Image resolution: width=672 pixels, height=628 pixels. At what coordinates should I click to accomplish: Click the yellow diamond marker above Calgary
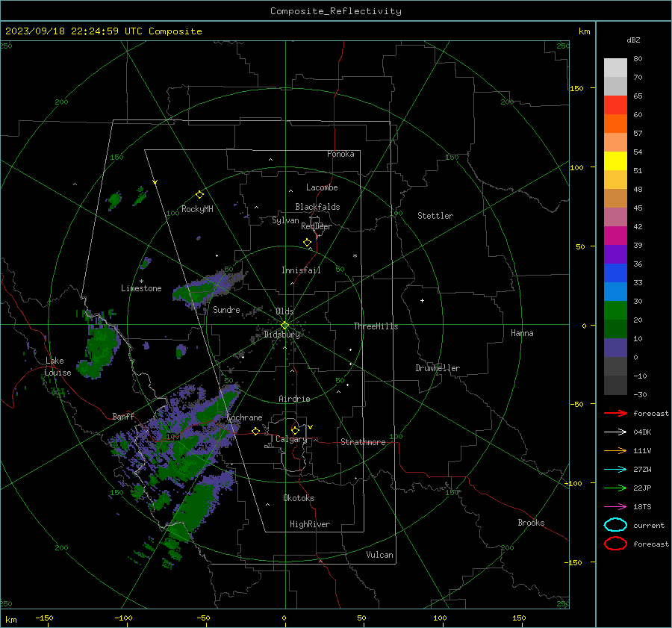(295, 430)
